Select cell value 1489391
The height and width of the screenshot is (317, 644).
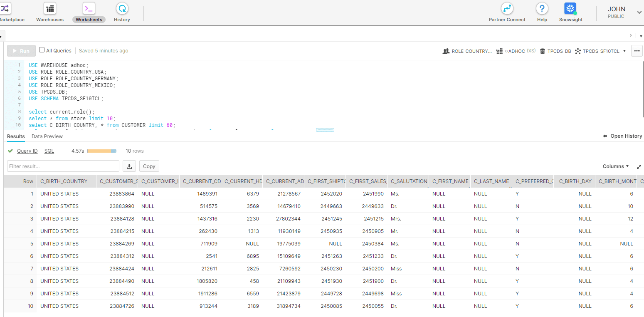[x=207, y=194]
